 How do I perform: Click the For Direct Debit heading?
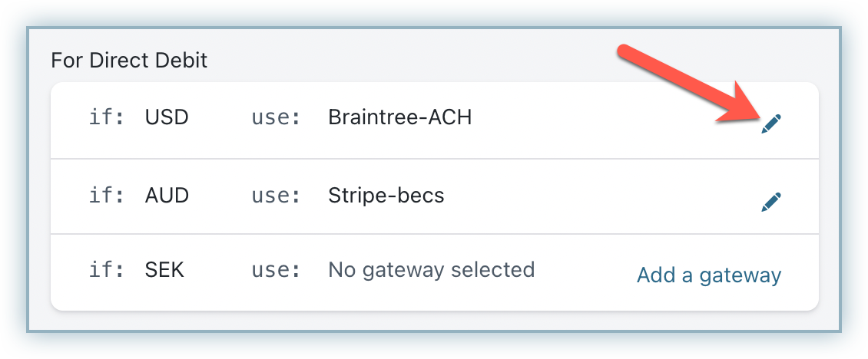coord(129,60)
